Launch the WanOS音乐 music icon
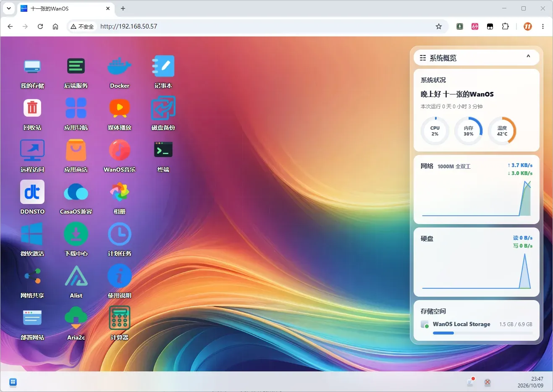The image size is (553, 392). click(x=120, y=150)
